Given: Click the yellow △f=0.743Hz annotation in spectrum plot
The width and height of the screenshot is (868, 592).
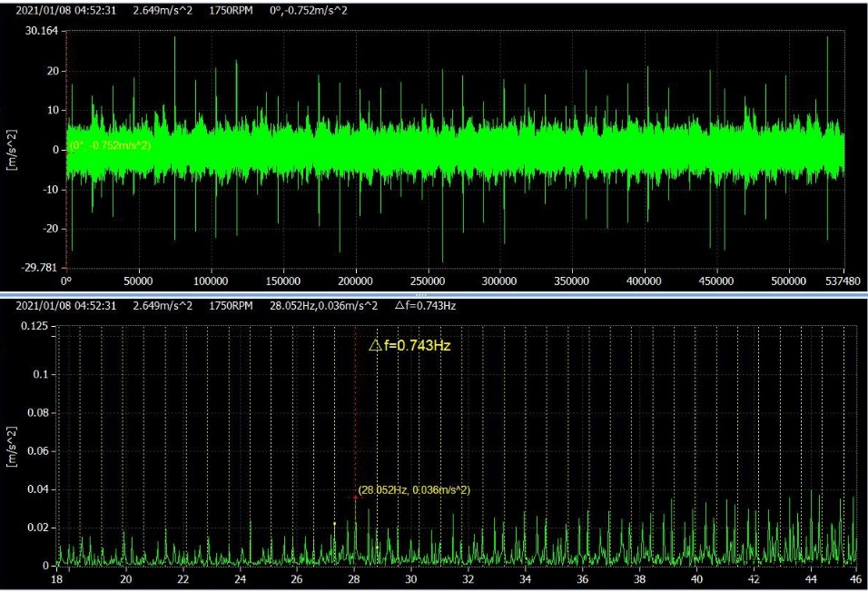Looking at the screenshot, I should [x=409, y=345].
